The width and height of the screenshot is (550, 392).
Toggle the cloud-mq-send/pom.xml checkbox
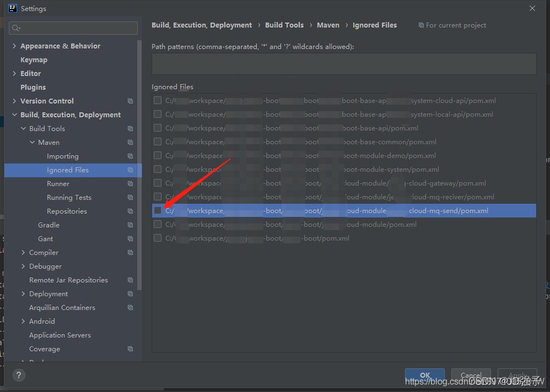point(158,210)
